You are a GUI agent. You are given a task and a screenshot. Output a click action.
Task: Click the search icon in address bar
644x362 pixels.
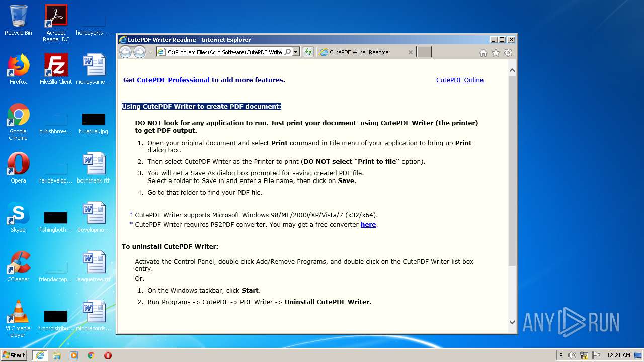[x=287, y=52]
